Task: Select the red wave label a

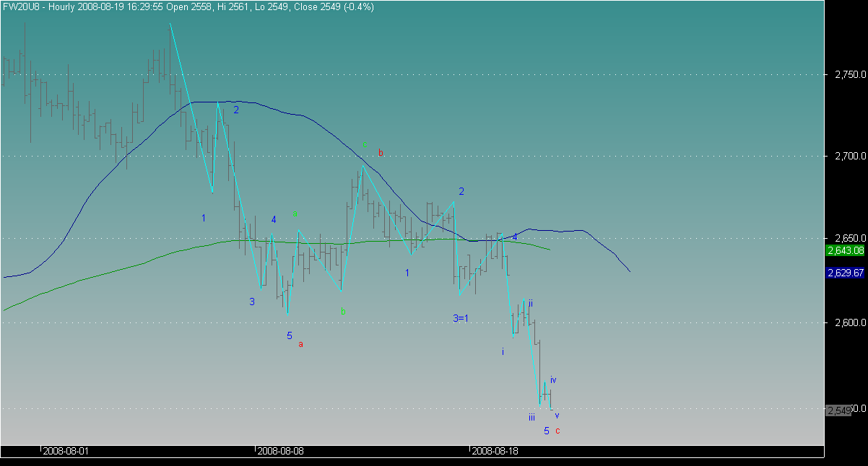Action: (x=301, y=344)
